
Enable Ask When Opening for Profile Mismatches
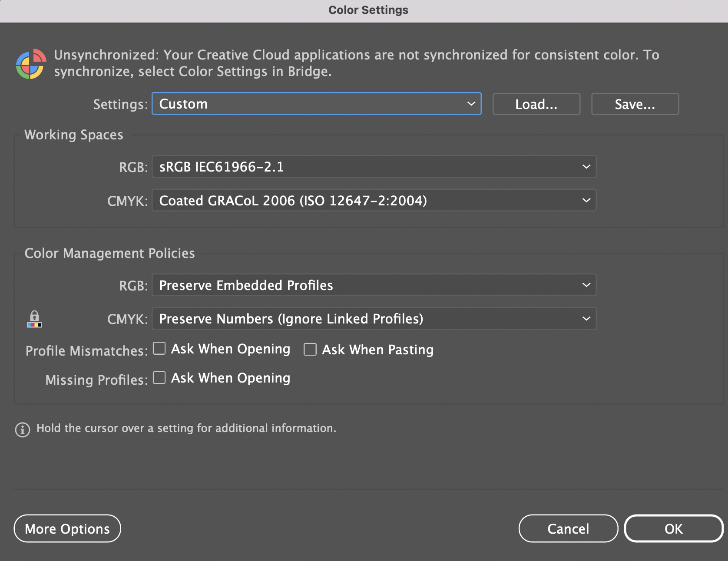pyautogui.click(x=159, y=349)
